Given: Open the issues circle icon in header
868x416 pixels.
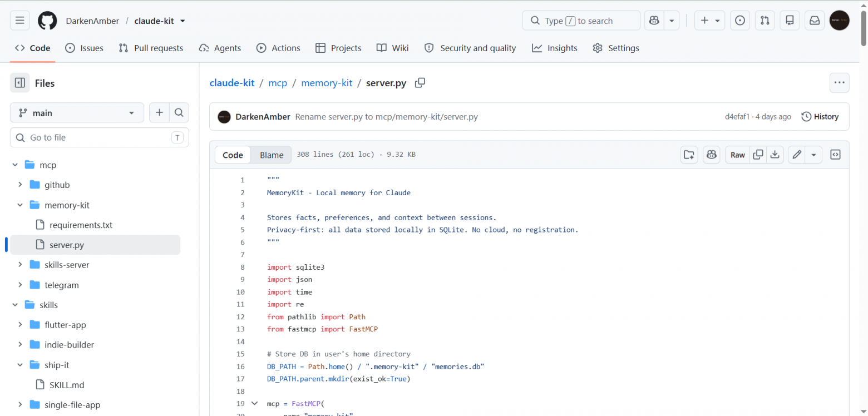Looking at the screenshot, I should coord(739,21).
